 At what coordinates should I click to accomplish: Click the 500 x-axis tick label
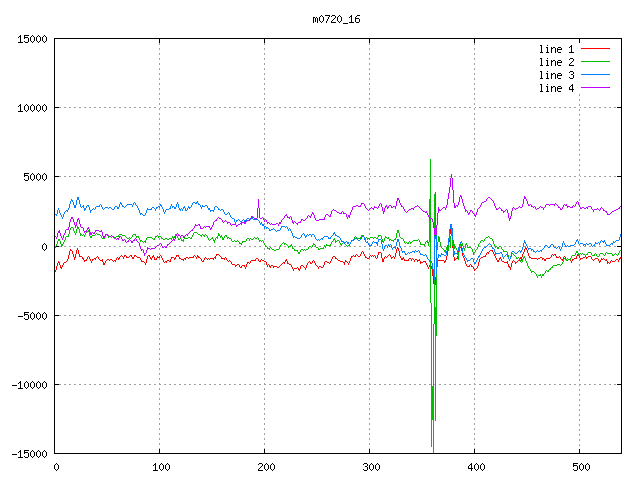click(x=580, y=467)
